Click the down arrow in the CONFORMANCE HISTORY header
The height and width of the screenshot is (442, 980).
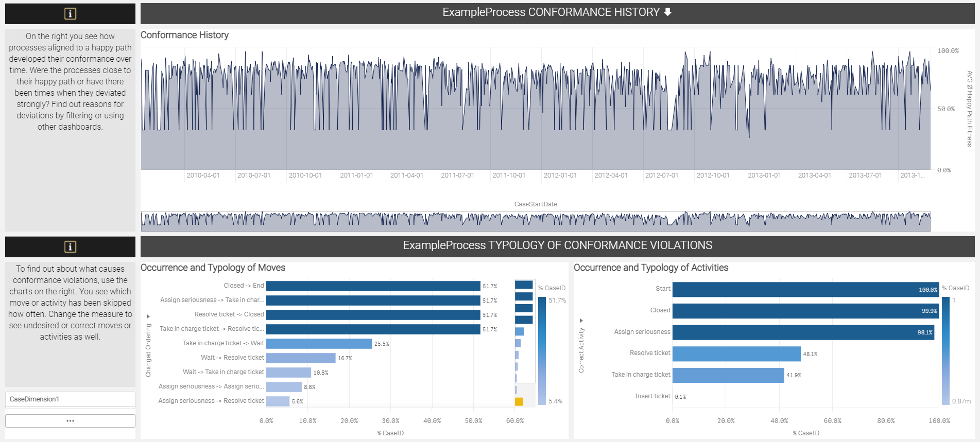pos(668,12)
